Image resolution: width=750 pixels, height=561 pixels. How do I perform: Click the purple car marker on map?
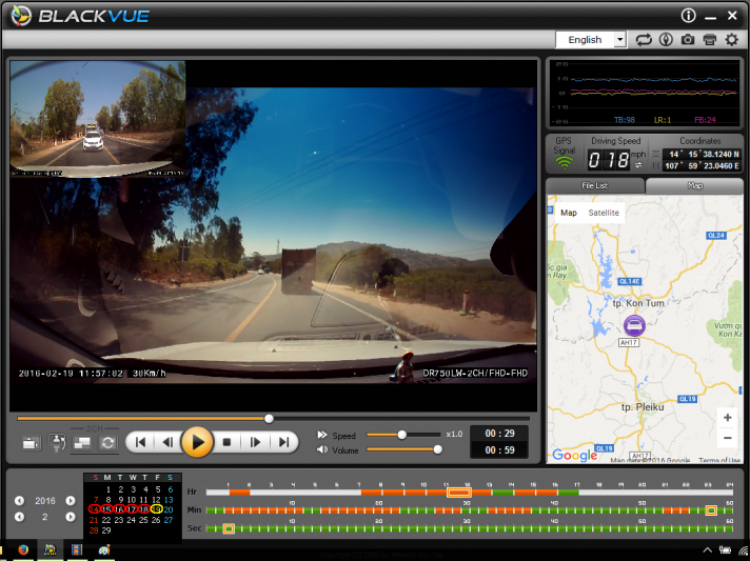pos(635,325)
